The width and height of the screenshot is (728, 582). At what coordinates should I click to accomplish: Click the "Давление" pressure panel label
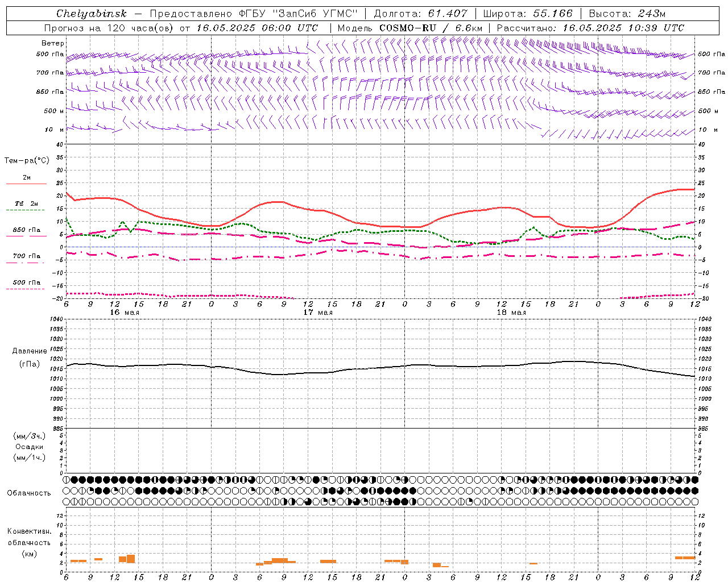pyautogui.click(x=30, y=351)
